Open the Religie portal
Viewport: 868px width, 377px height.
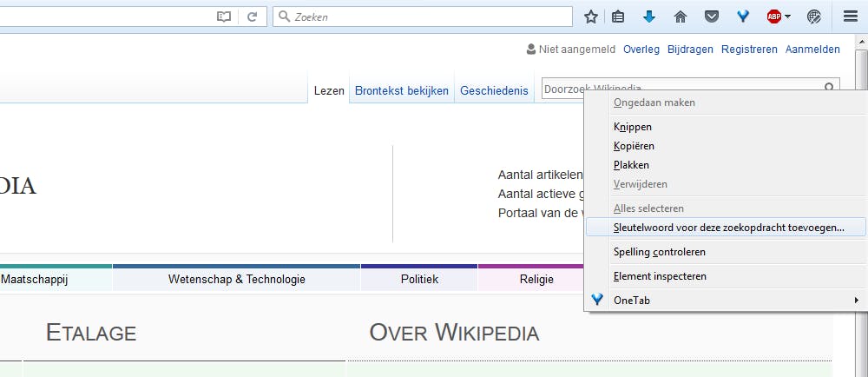(x=536, y=280)
